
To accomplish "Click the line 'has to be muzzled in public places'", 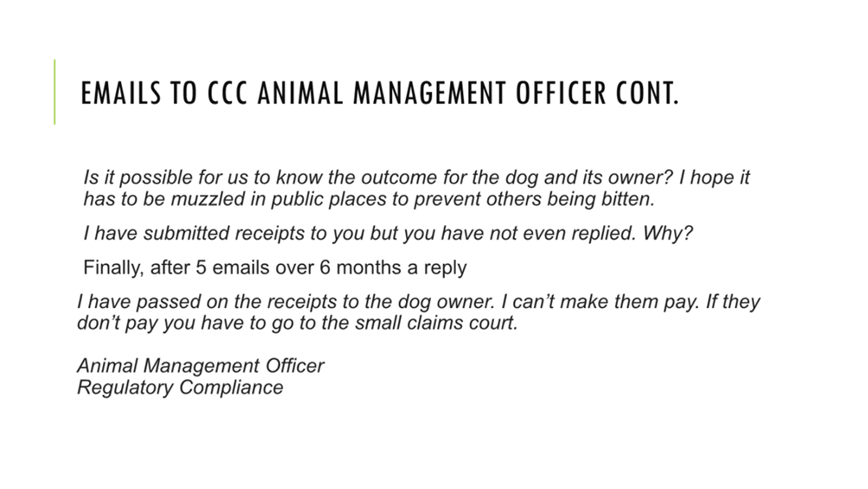I will pos(370,199).
